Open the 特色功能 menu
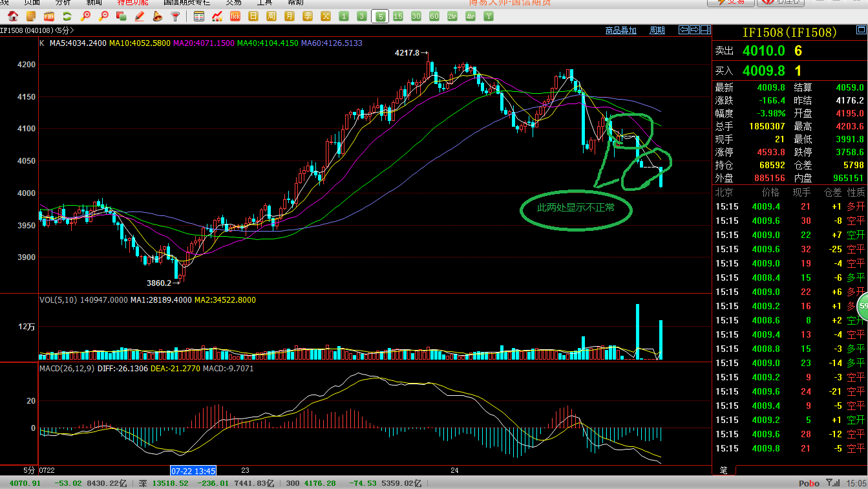This screenshot has width=868, height=489. pos(132,2)
